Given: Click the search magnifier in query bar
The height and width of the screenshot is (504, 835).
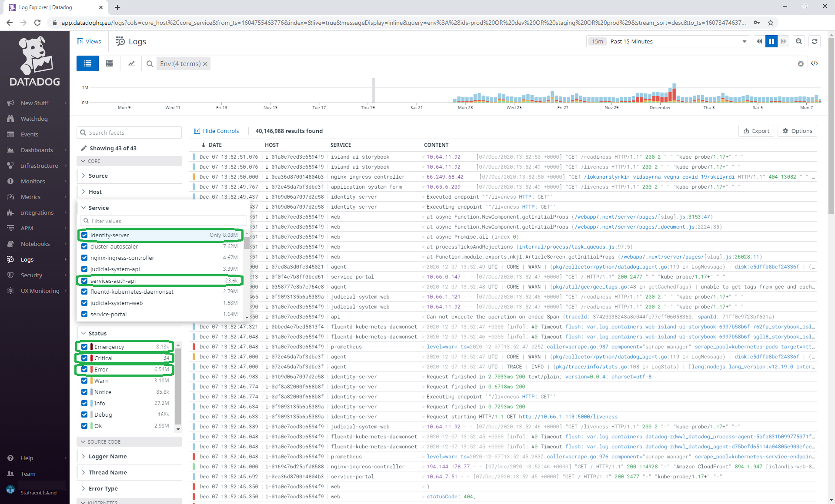Looking at the screenshot, I should pos(150,63).
